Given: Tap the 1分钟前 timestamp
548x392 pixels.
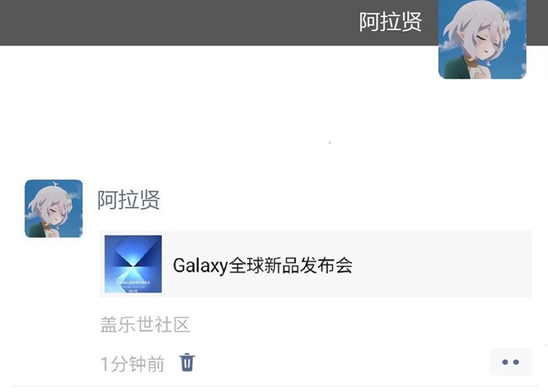Looking at the screenshot, I should coord(132,363).
